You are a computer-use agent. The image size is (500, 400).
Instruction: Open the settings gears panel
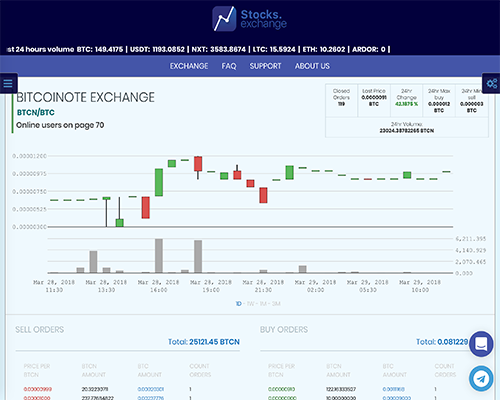pos(491,83)
